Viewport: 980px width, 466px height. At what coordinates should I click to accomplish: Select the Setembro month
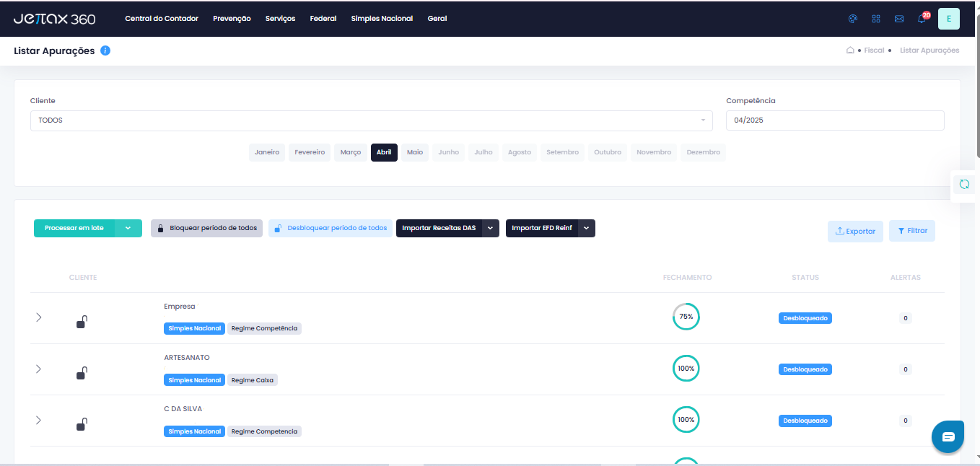click(563, 152)
